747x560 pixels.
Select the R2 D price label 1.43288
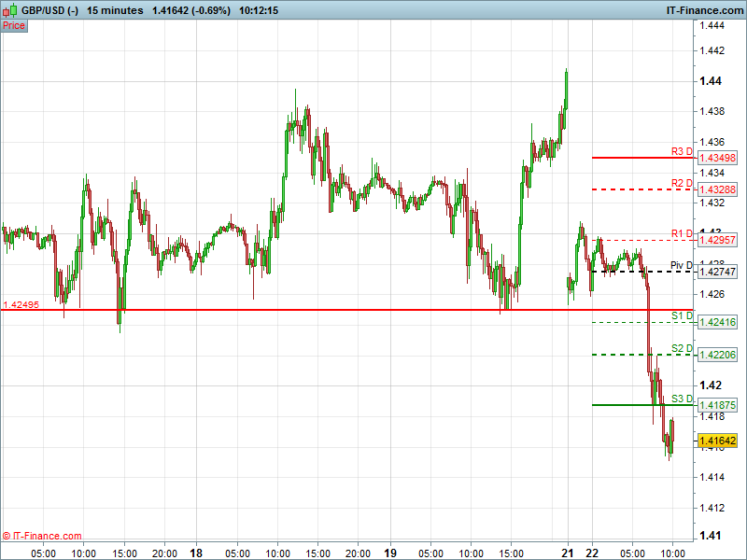[x=717, y=189]
